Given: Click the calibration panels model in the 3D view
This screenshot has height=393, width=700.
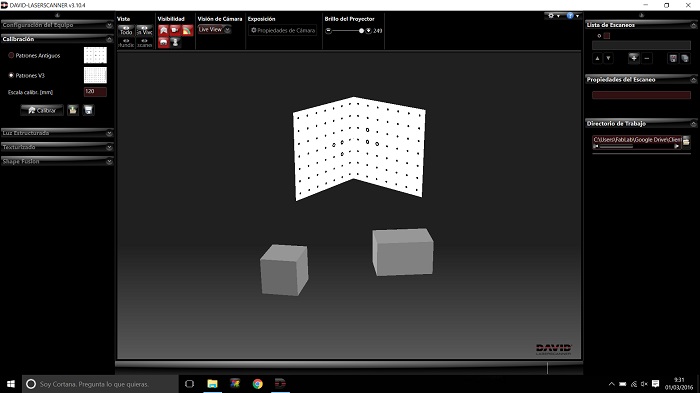Looking at the screenshot, I should point(359,149).
